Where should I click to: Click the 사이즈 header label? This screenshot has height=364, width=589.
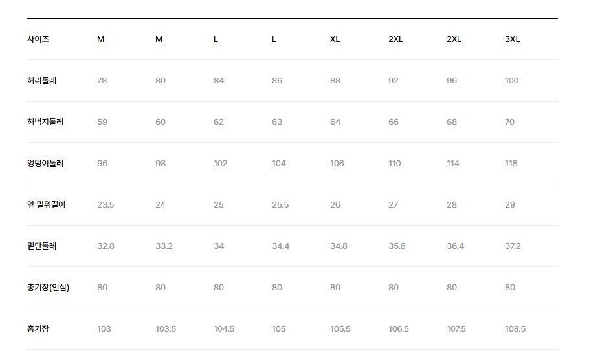(38, 39)
